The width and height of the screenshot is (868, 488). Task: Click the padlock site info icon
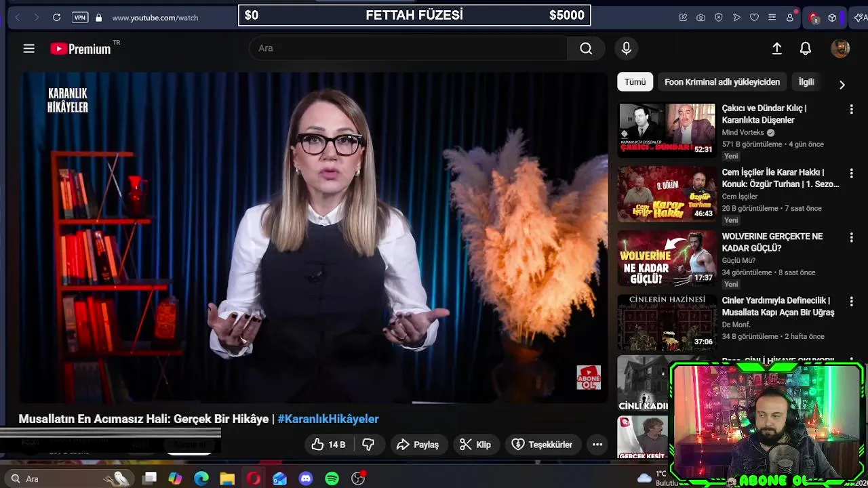pos(98,18)
